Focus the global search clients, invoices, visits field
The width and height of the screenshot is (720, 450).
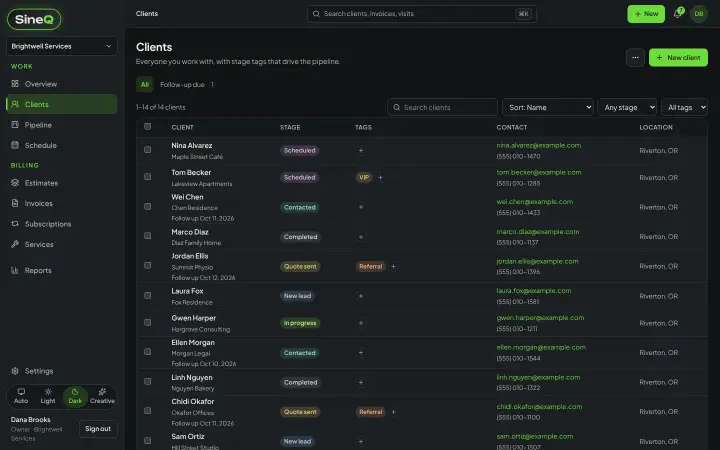[422, 14]
